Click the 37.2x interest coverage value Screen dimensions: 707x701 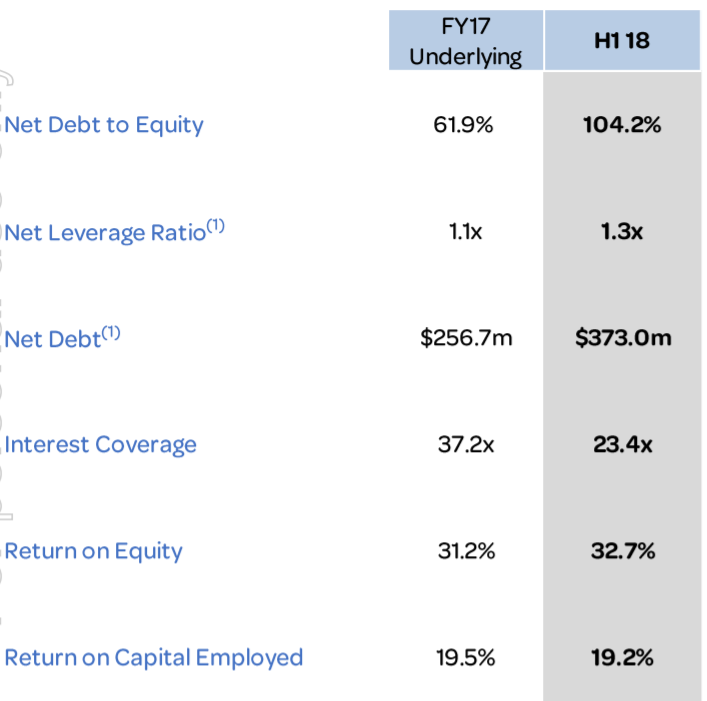[x=466, y=445]
